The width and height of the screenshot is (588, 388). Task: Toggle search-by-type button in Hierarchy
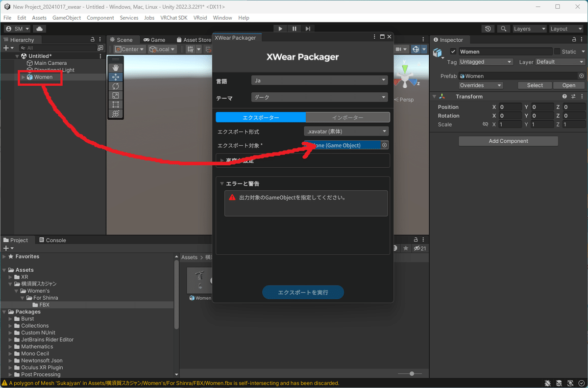point(100,48)
